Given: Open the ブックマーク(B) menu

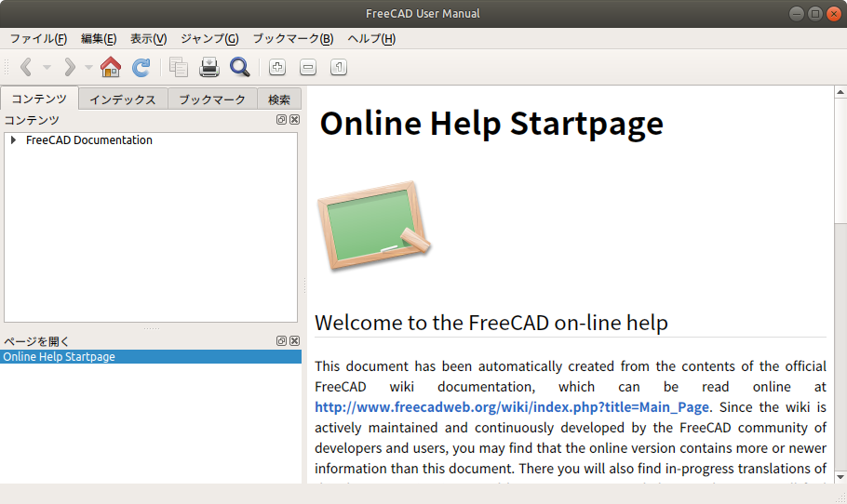Looking at the screenshot, I should click(x=293, y=39).
